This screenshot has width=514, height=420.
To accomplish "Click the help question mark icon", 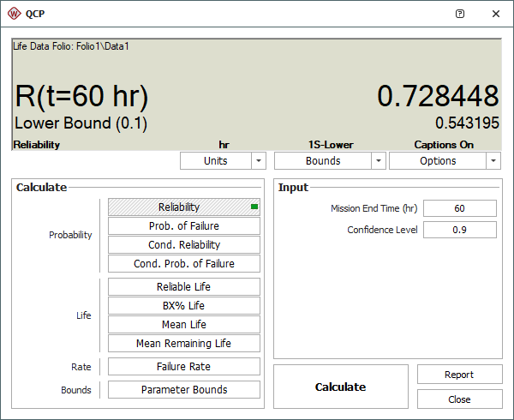I will click(460, 14).
